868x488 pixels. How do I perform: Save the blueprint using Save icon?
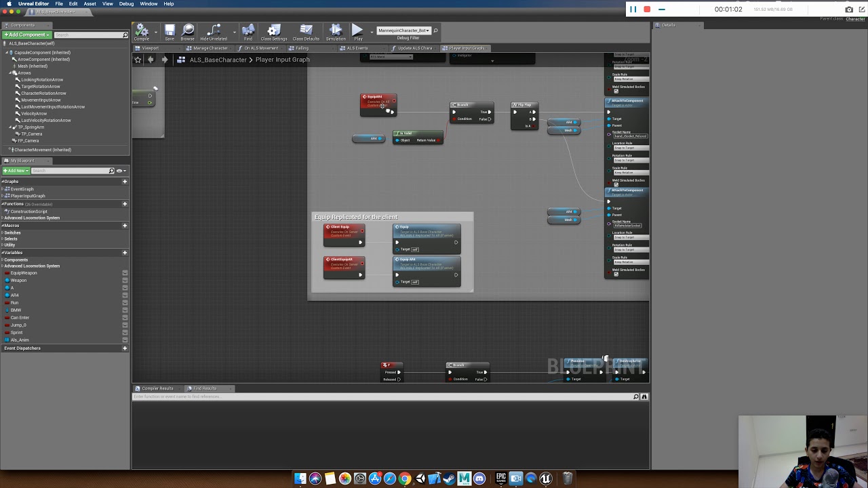point(170,32)
